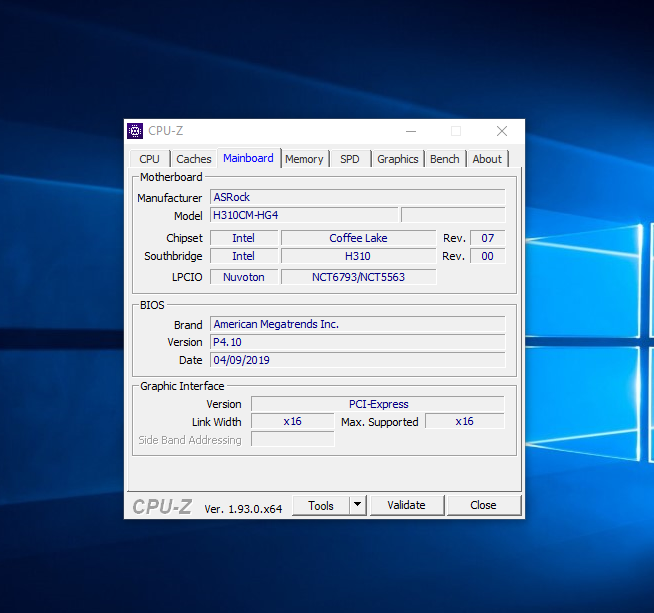Click the PCI-Express version field
654x613 pixels.
coord(378,404)
